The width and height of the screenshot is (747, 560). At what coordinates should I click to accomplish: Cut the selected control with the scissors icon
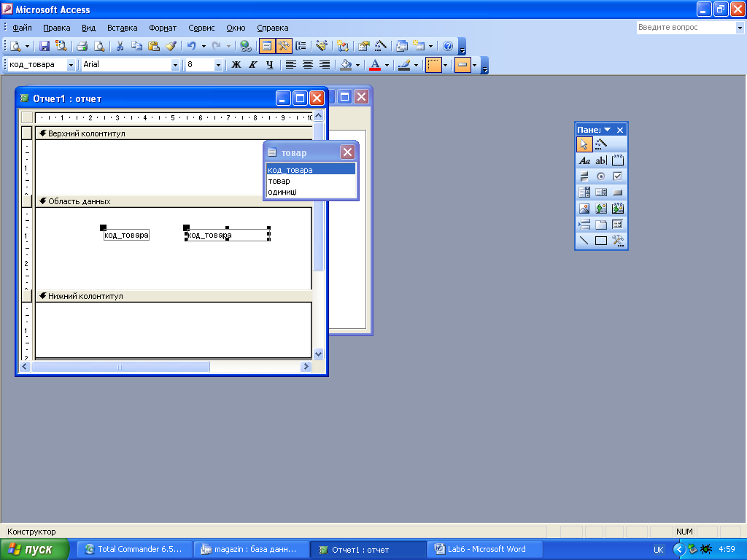(x=120, y=46)
